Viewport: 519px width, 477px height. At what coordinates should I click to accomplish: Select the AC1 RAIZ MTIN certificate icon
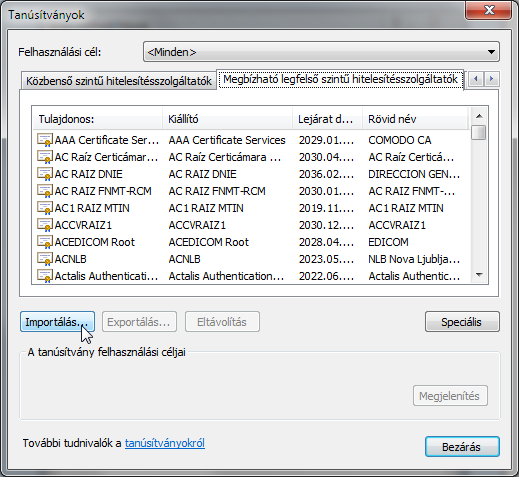coord(45,208)
